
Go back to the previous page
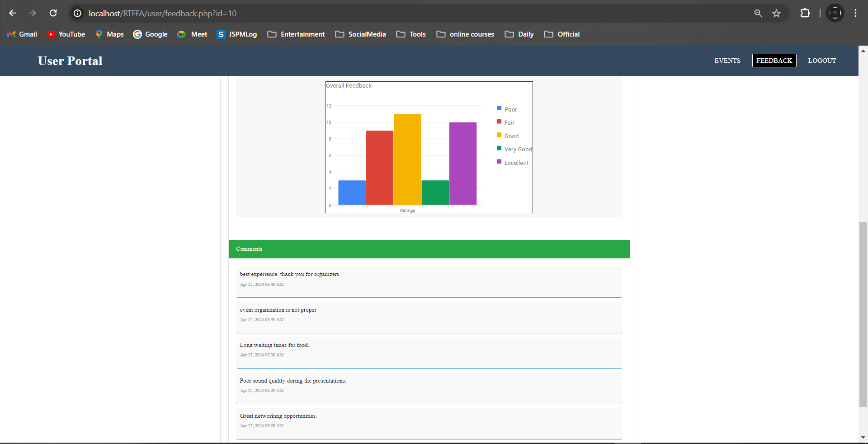pyautogui.click(x=13, y=13)
